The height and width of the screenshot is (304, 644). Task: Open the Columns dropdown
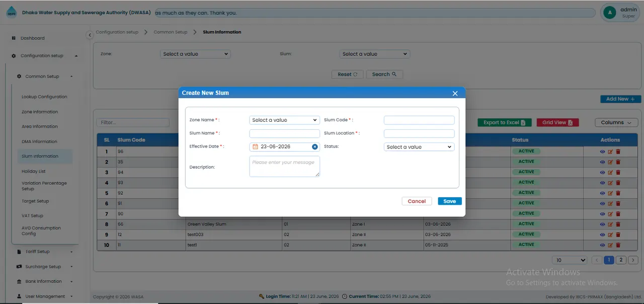click(x=616, y=122)
